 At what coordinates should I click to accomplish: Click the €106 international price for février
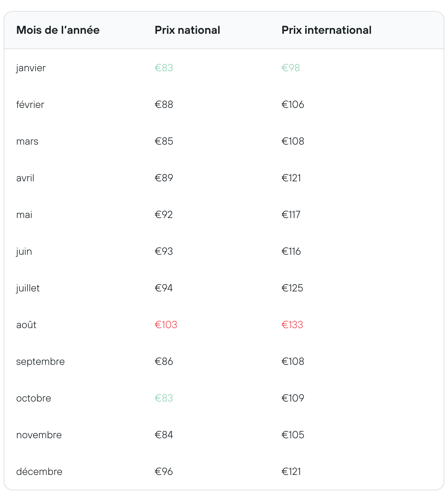pyautogui.click(x=293, y=105)
